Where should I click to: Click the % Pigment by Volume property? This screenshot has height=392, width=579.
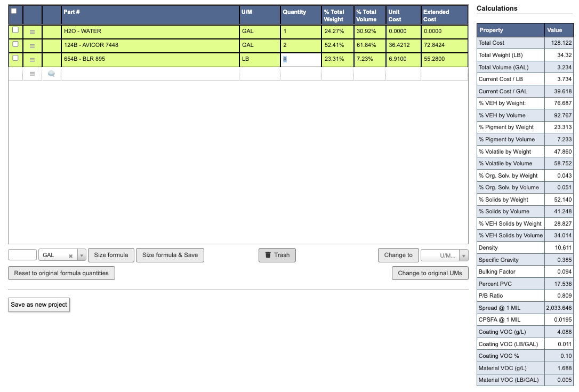[x=506, y=139]
